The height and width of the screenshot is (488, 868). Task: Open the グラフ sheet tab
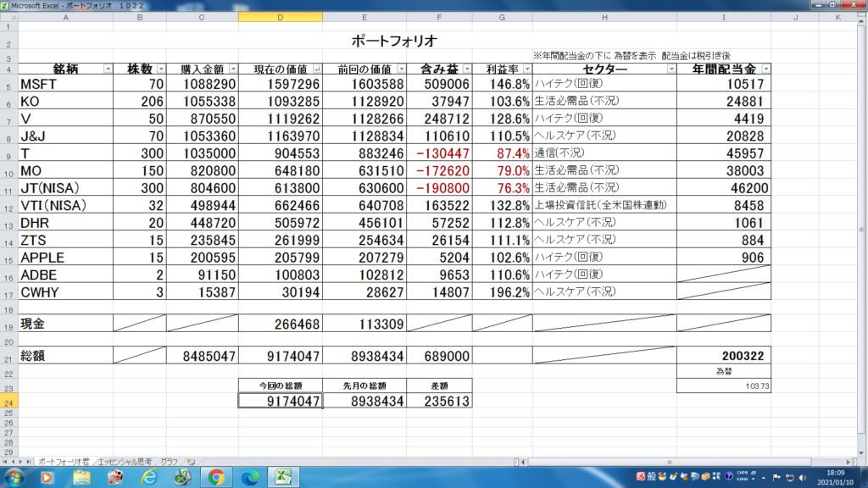point(169,462)
